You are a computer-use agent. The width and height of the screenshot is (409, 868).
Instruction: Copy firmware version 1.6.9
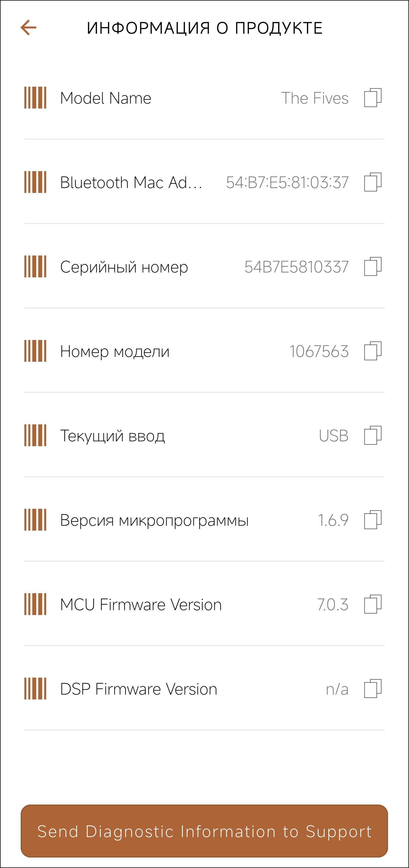coord(373,520)
